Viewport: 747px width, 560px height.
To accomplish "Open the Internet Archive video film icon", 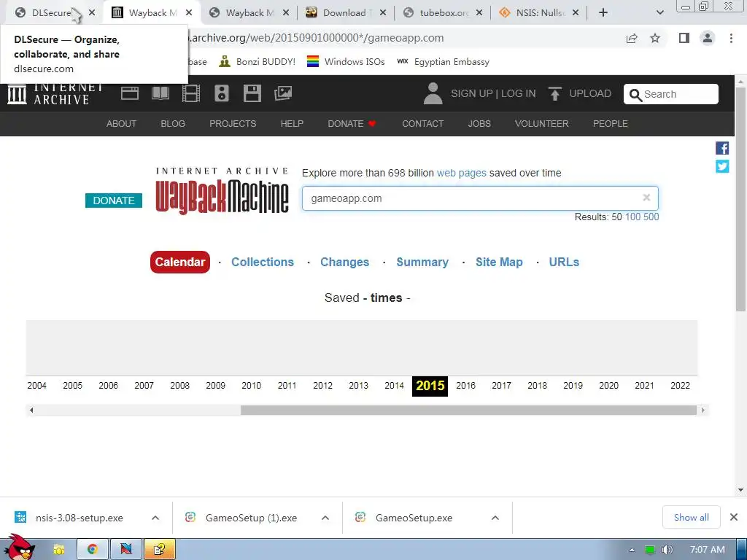I will (x=191, y=93).
